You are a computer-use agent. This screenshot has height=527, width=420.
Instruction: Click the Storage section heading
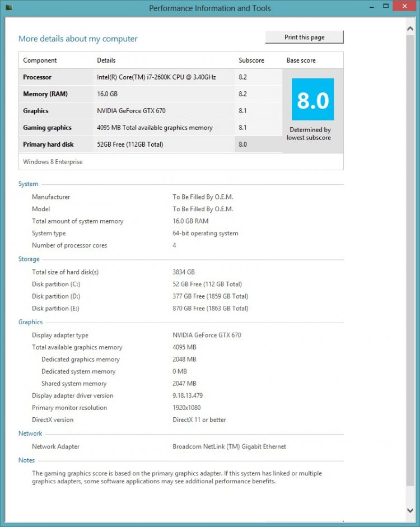coord(29,259)
